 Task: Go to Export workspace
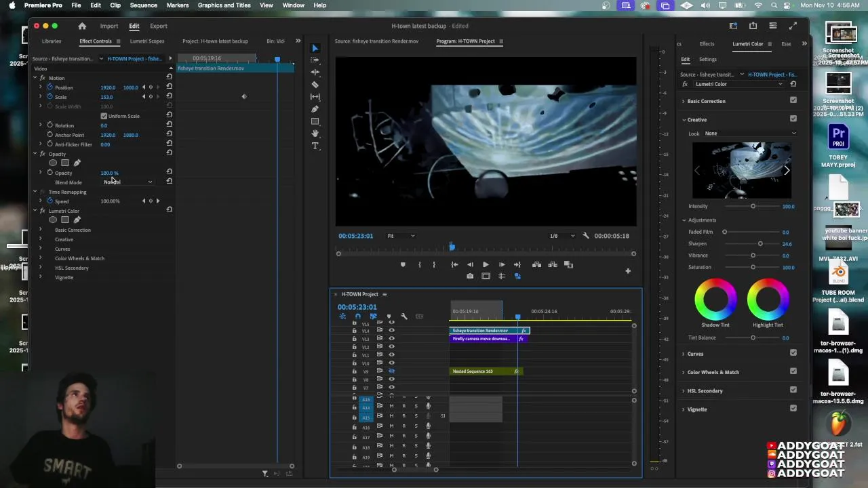pyautogui.click(x=159, y=26)
